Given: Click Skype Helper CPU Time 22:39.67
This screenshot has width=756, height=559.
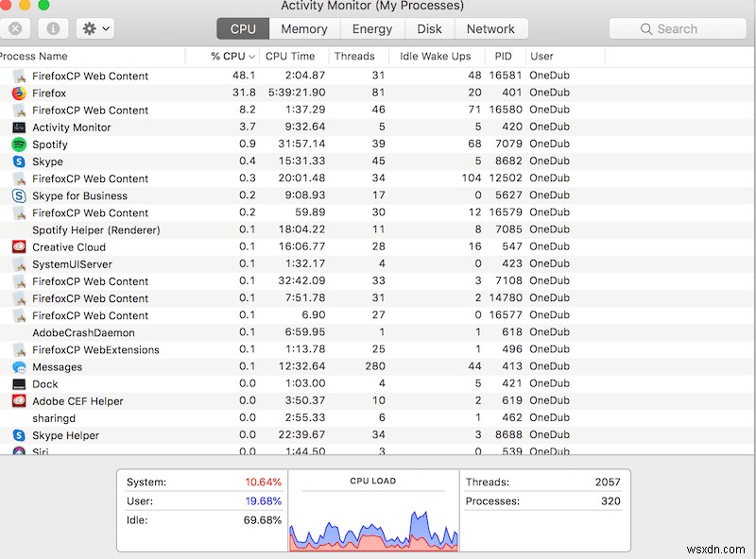Looking at the screenshot, I should click(x=301, y=434).
